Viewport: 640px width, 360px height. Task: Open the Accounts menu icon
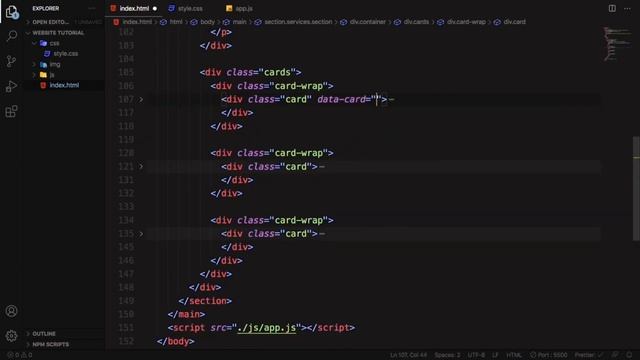click(x=11, y=311)
